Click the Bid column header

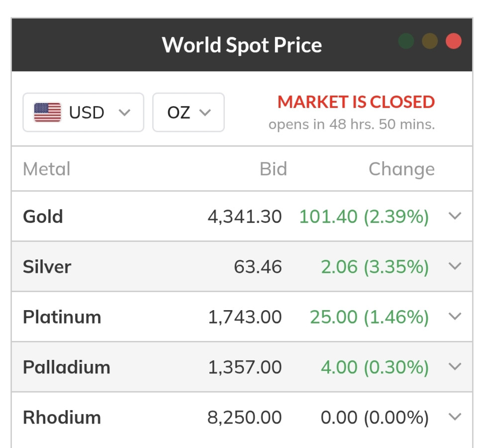273,169
